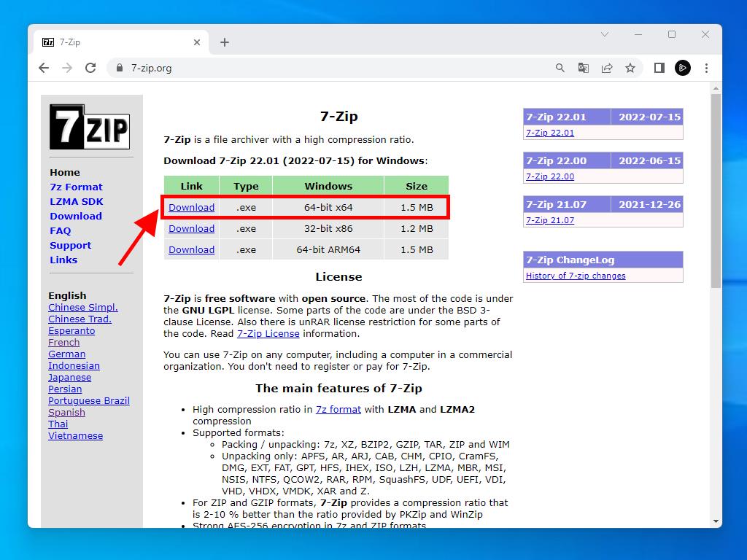Open the 7-Zip 22.00 release link
Viewport: 747px width, 560px height.
tap(550, 176)
